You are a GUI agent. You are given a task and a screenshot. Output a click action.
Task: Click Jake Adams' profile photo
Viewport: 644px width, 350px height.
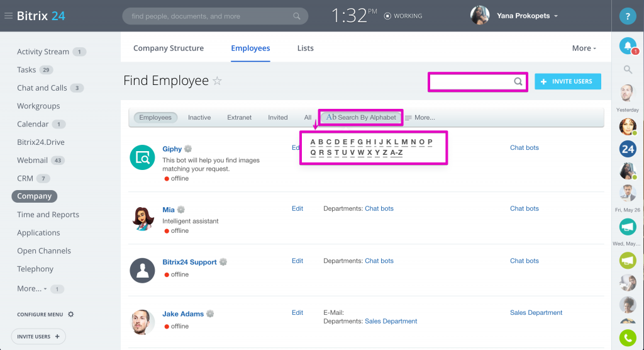[142, 322]
